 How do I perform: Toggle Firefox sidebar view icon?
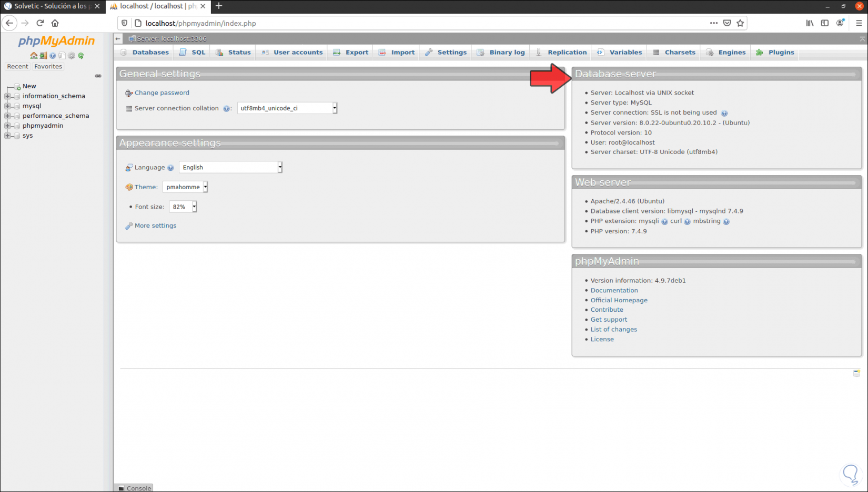click(x=825, y=23)
